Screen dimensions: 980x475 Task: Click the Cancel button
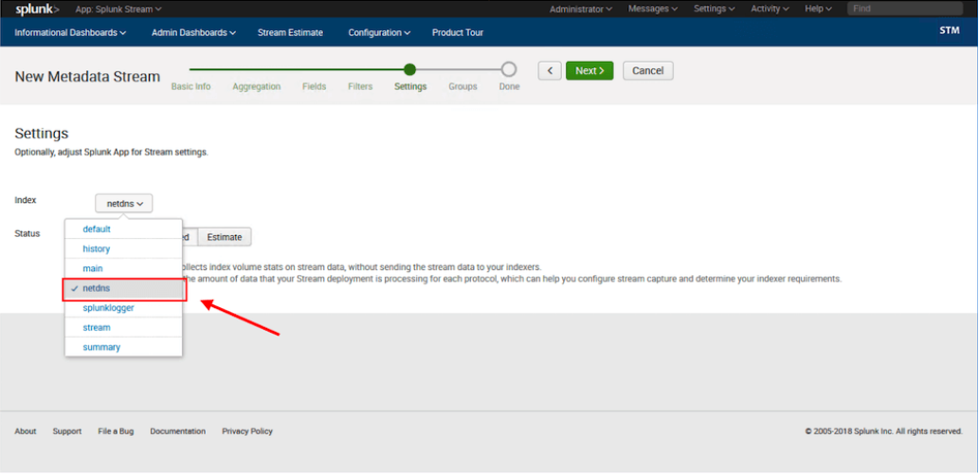pyautogui.click(x=648, y=71)
